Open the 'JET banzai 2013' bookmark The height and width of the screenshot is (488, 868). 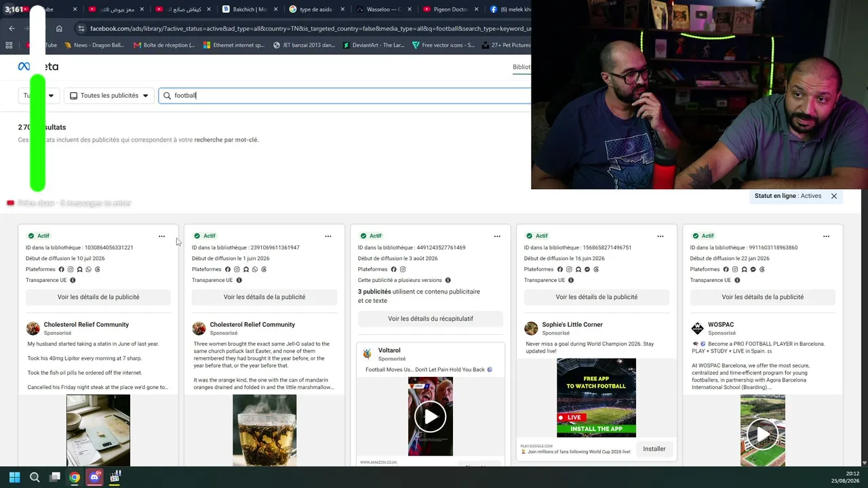304,45
